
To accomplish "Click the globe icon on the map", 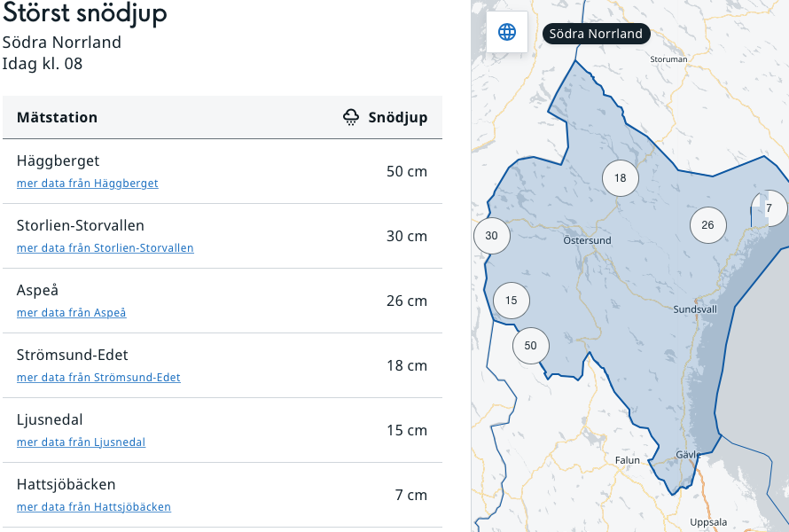I will tap(507, 33).
